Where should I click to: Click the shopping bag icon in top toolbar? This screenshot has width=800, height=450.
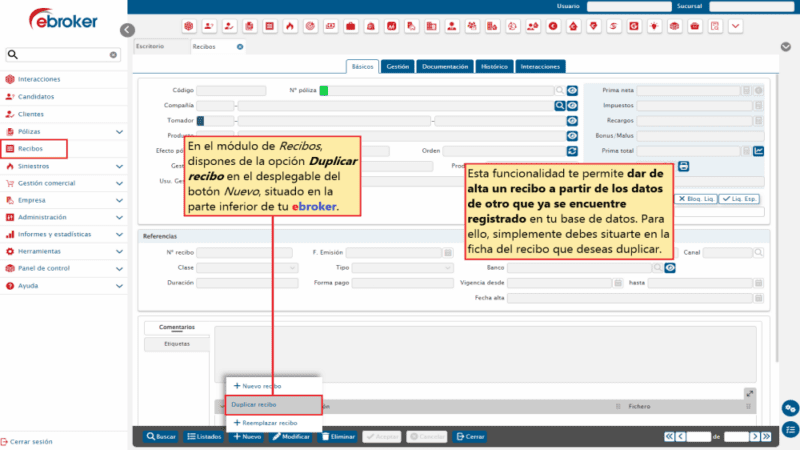[371, 26]
